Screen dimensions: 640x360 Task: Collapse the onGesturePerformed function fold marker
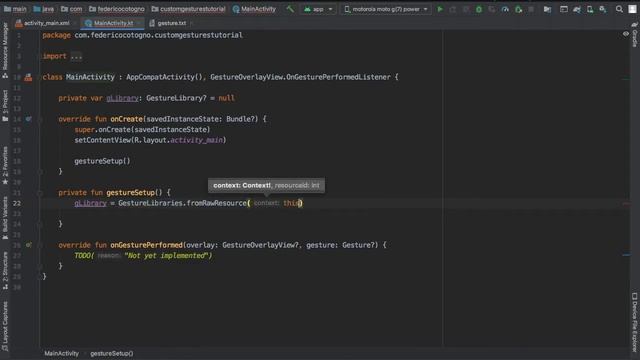[40, 245]
